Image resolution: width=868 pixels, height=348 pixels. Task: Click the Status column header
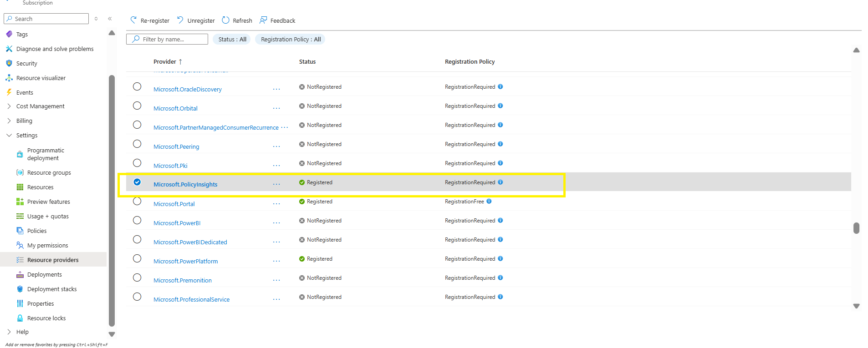click(x=307, y=61)
